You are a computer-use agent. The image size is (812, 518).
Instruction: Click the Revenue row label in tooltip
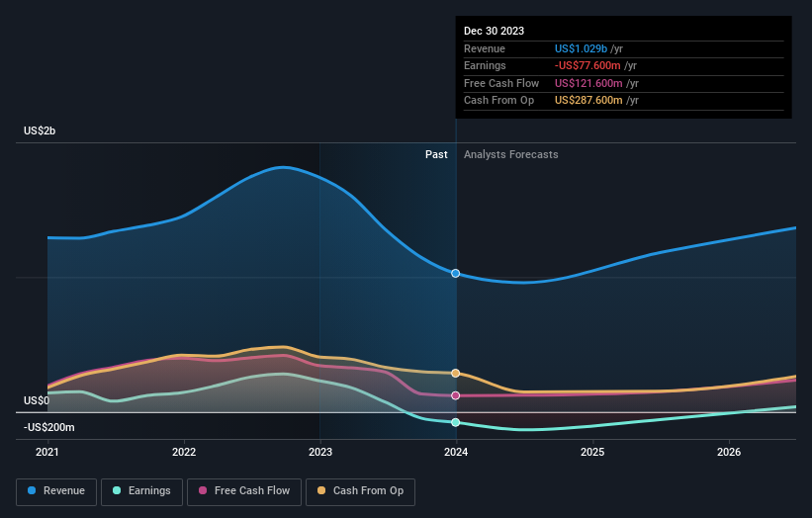(x=485, y=48)
